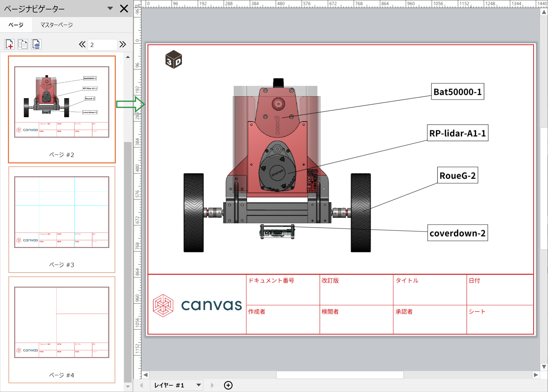Add a new layer with plus icon
Viewport: 548px width, 392px height.
pos(228,385)
